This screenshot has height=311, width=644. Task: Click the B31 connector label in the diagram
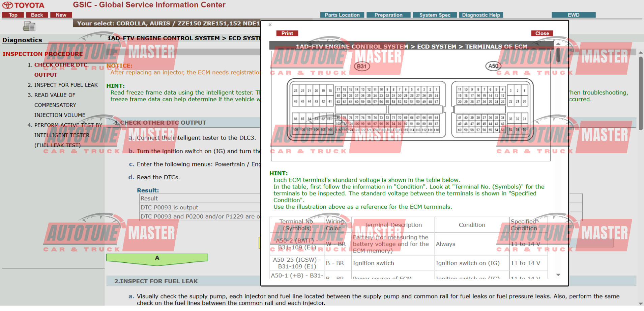(x=361, y=66)
